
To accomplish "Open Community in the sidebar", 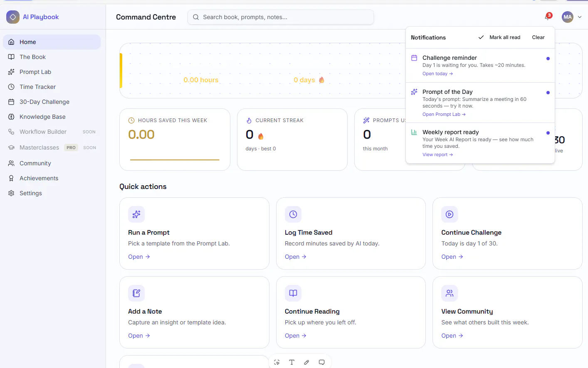I will (x=52, y=163).
